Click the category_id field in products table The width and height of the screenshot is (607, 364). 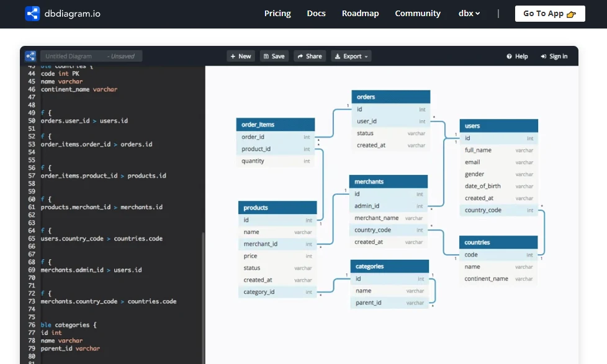pos(277,292)
